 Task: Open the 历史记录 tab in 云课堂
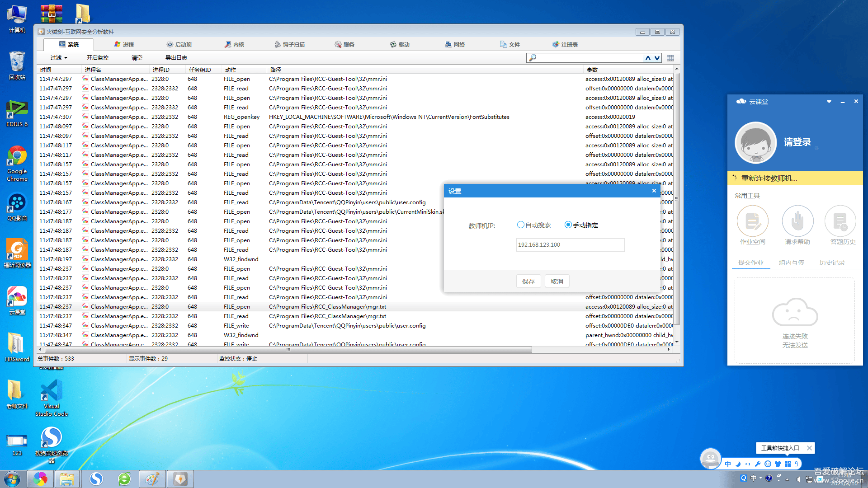(832, 263)
